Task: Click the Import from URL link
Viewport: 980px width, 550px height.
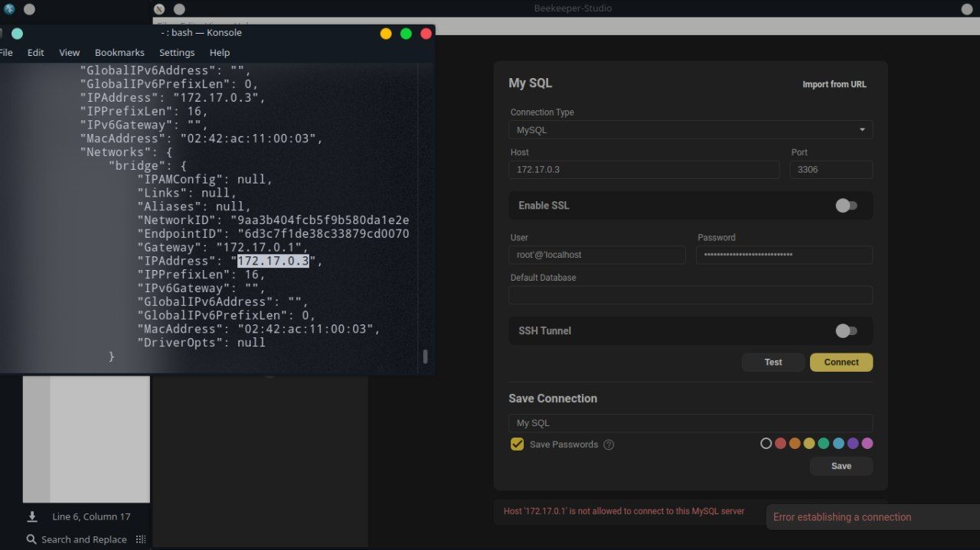Action: [x=835, y=84]
